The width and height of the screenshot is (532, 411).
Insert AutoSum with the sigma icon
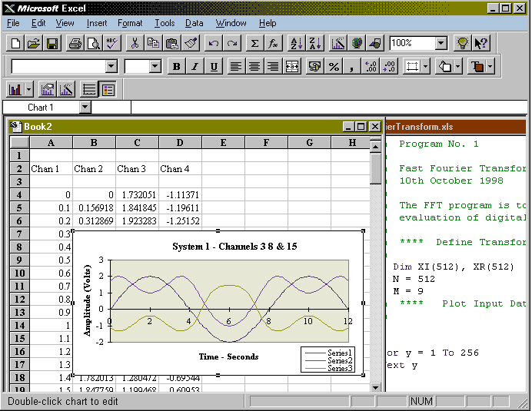254,44
